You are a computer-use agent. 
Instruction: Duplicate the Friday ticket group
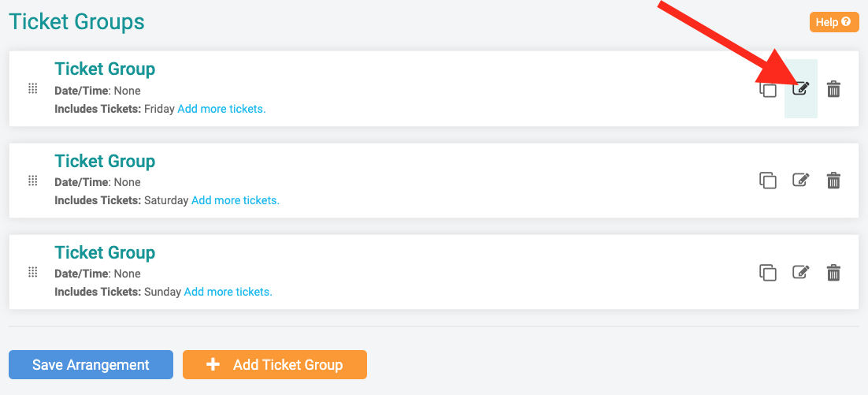(x=768, y=90)
